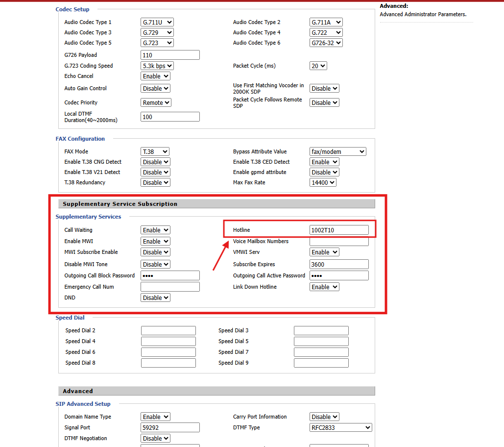Open the Echo Cancel dropdown

tap(155, 76)
